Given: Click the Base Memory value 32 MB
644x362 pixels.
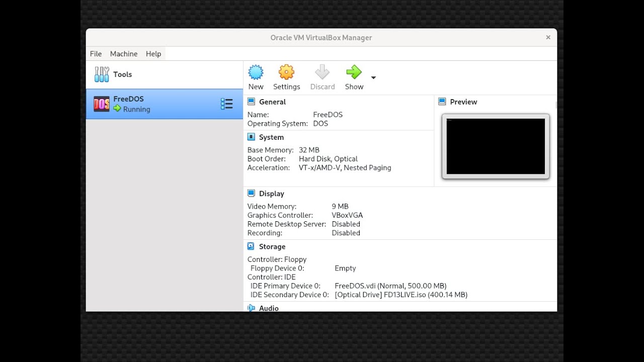Looking at the screenshot, I should point(309,150).
